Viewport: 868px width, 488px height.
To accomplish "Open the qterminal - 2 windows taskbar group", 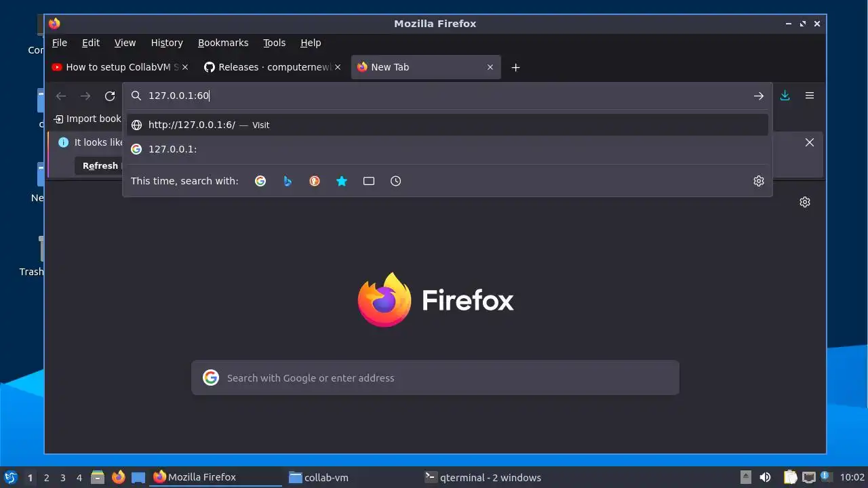I will click(x=487, y=477).
